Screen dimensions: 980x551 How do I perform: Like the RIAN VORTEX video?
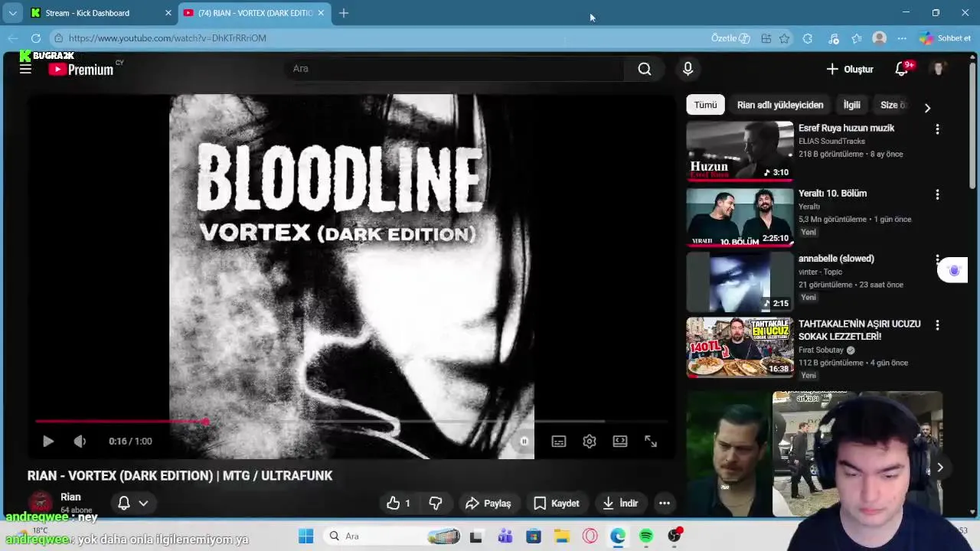pyautogui.click(x=399, y=503)
